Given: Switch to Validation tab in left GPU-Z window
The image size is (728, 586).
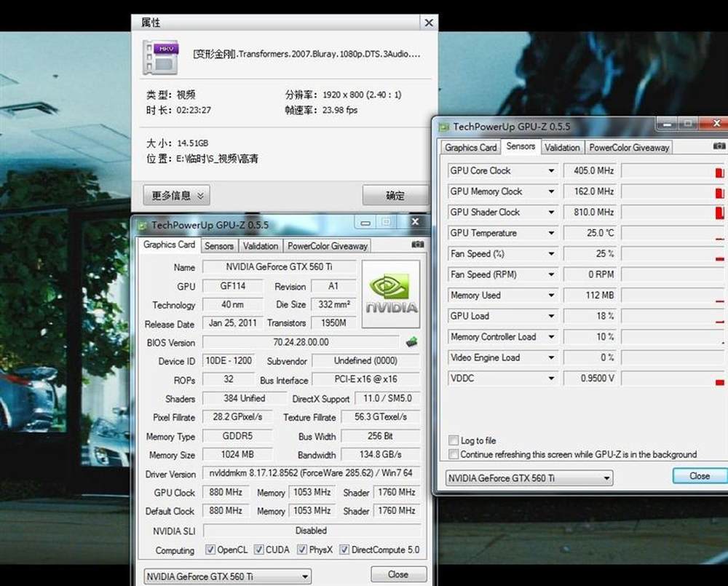Looking at the screenshot, I should coord(260,245).
